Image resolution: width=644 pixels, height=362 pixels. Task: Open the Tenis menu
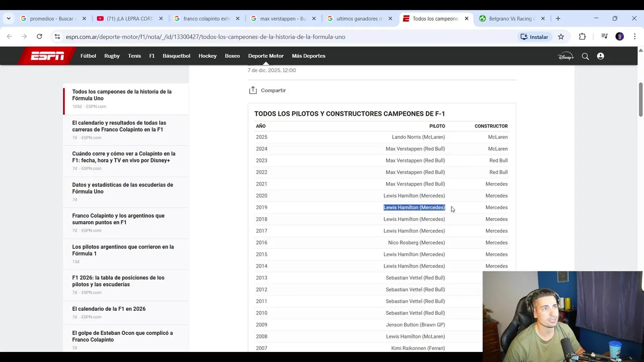point(134,56)
